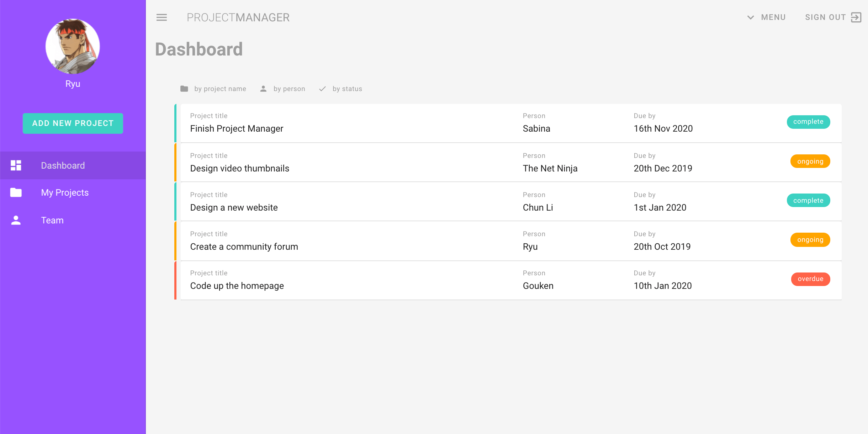
Task: Click the My Projects folder icon
Action: pyautogui.click(x=16, y=192)
